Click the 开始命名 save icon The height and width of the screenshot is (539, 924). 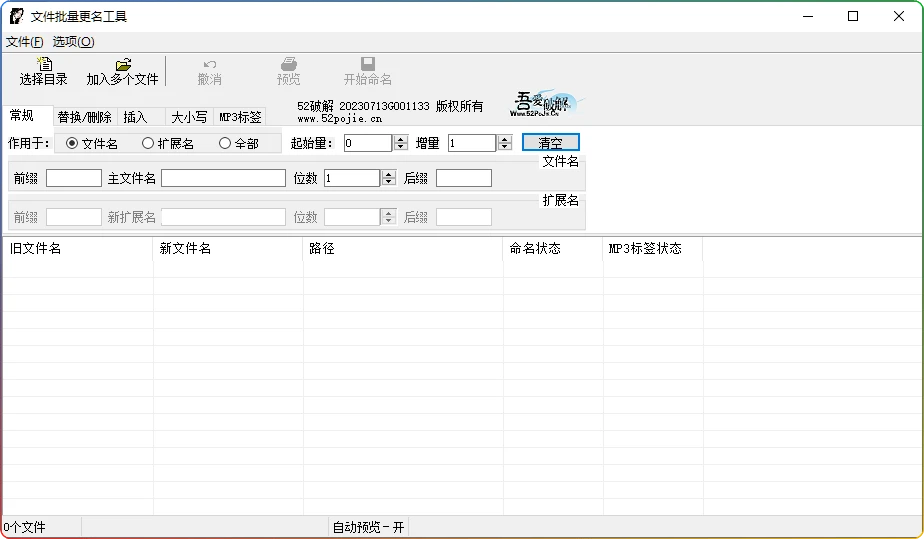pos(368,64)
